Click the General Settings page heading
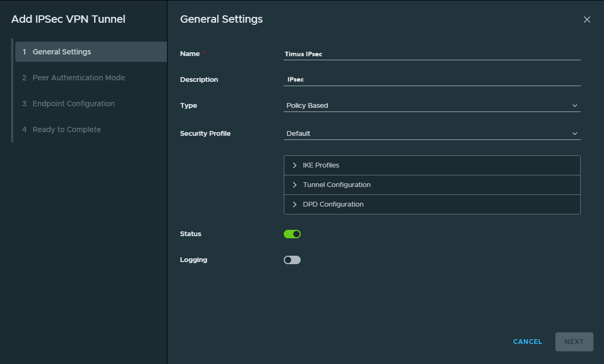The height and width of the screenshot is (364, 604). 221,19
